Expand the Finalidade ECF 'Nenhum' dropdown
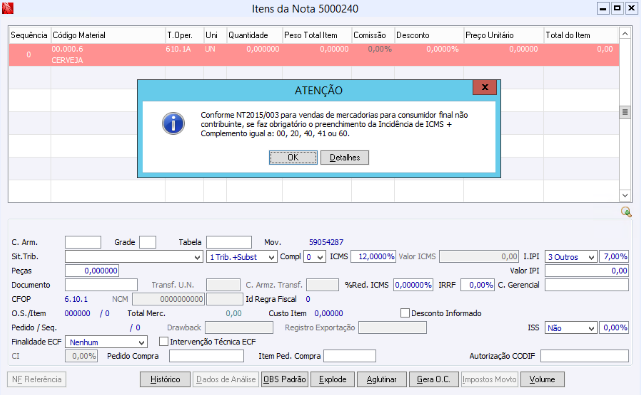This screenshot has height=395, width=641. (141, 342)
